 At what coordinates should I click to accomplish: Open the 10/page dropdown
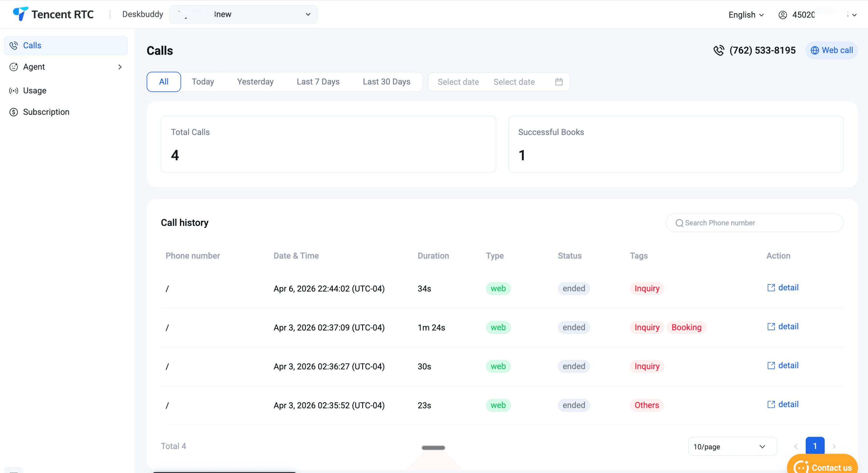tap(732, 446)
